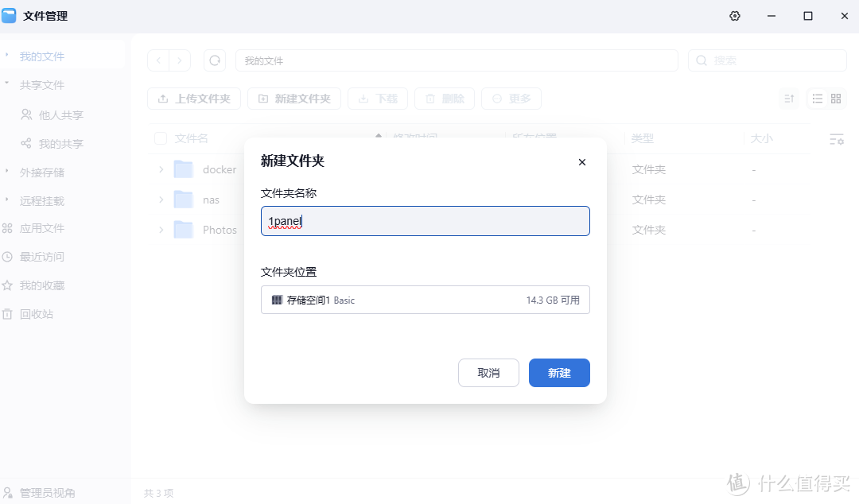The image size is (859, 504).
Task: Minimize the 文件管理 window
Action: (x=772, y=16)
